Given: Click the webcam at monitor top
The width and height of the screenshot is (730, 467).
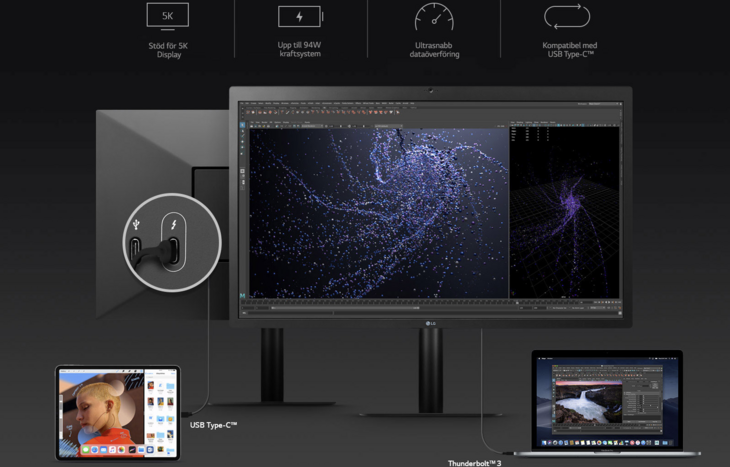Looking at the screenshot, I should tap(431, 92).
